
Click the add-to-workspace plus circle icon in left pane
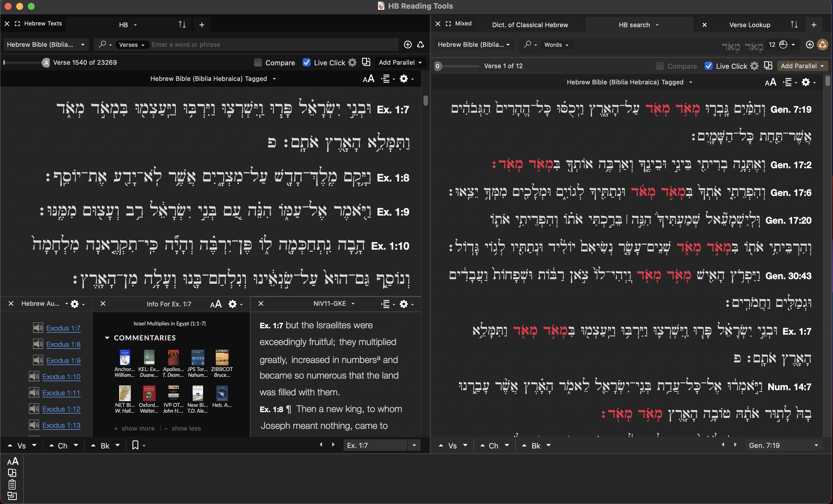pos(408,45)
